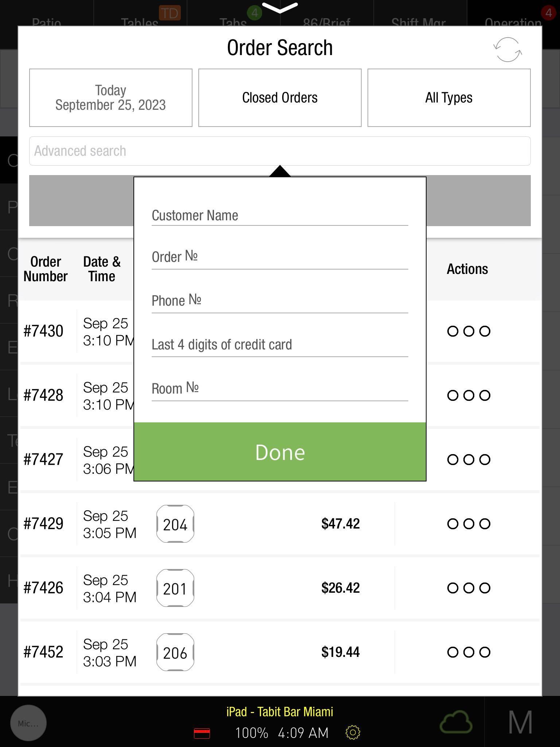The height and width of the screenshot is (747, 560).
Task: Click the red credit card icon
Action: (x=202, y=733)
